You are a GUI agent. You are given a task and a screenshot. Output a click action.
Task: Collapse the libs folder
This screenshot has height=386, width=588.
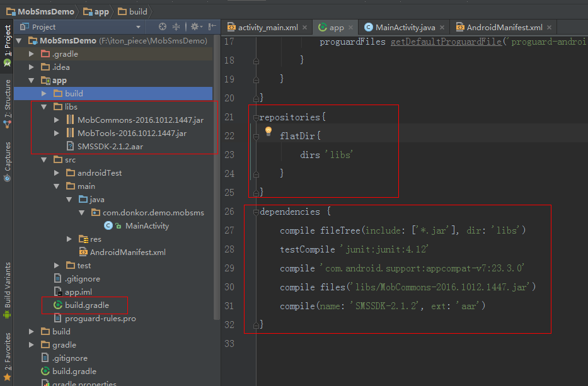point(44,107)
